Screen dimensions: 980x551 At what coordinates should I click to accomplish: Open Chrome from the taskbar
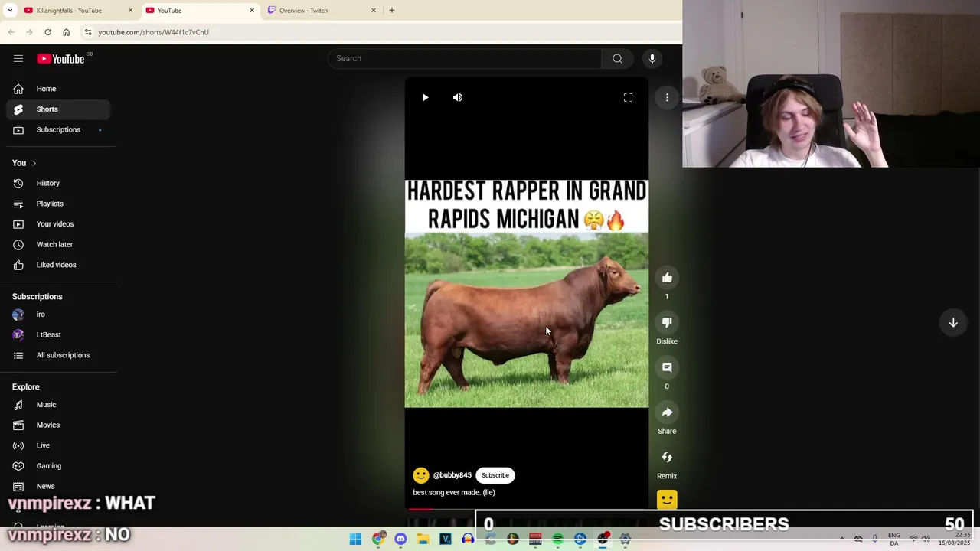(377, 540)
